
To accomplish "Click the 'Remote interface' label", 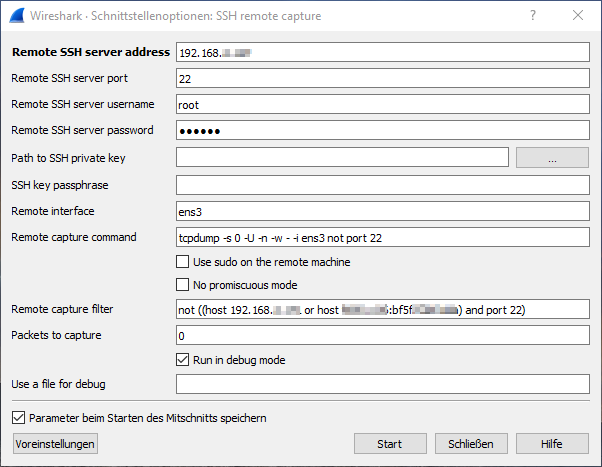I will [x=53, y=211].
